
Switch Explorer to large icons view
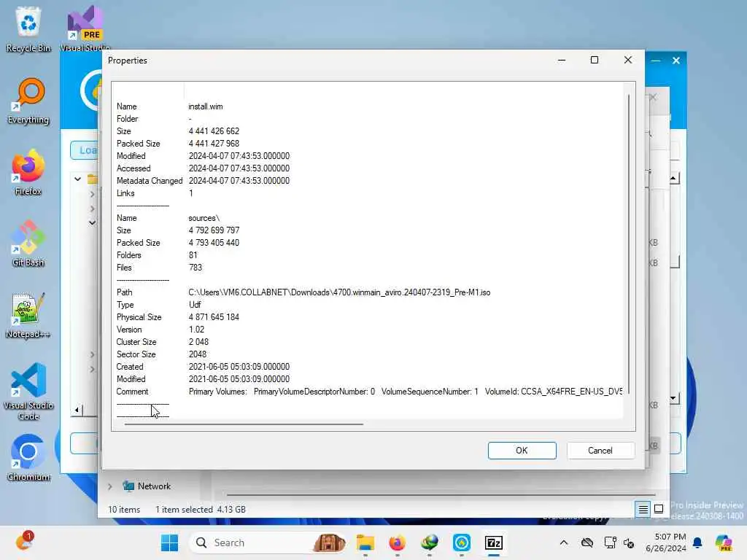659,510
